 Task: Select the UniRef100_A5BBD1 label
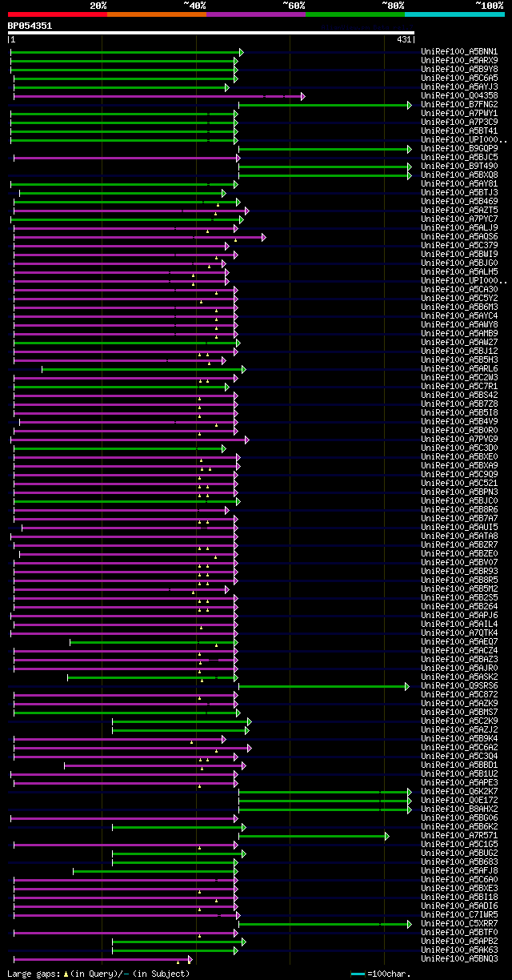point(459,765)
